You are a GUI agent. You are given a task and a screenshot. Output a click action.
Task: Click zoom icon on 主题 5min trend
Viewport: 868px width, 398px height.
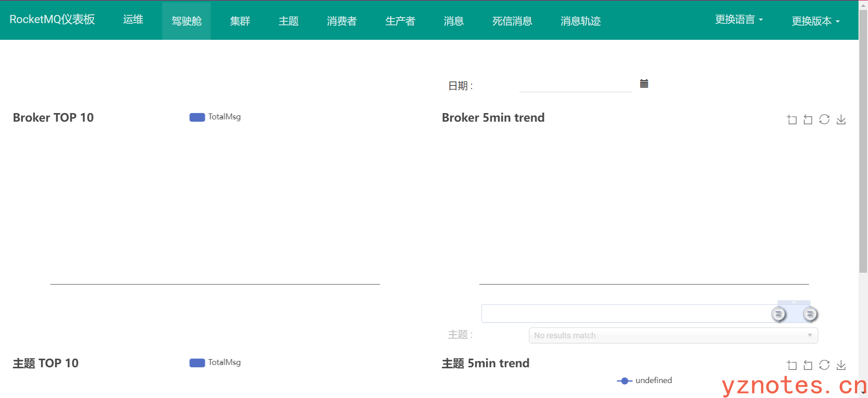click(792, 365)
